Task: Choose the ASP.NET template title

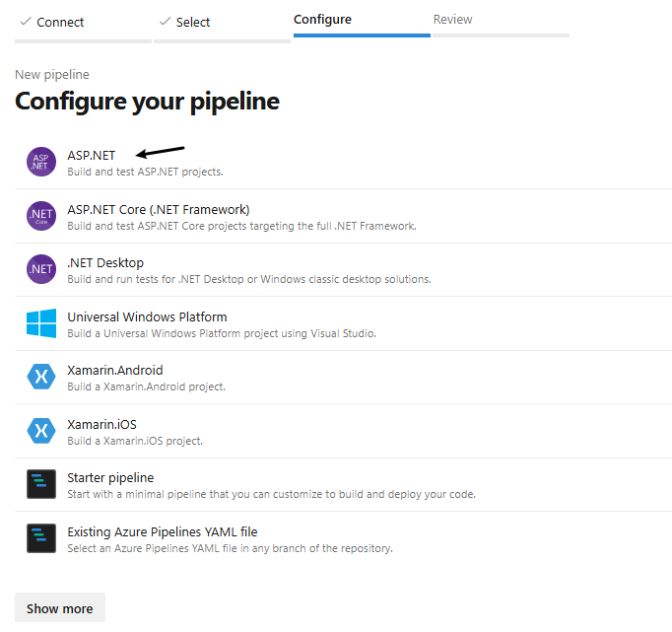Action: tap(92, 155)
